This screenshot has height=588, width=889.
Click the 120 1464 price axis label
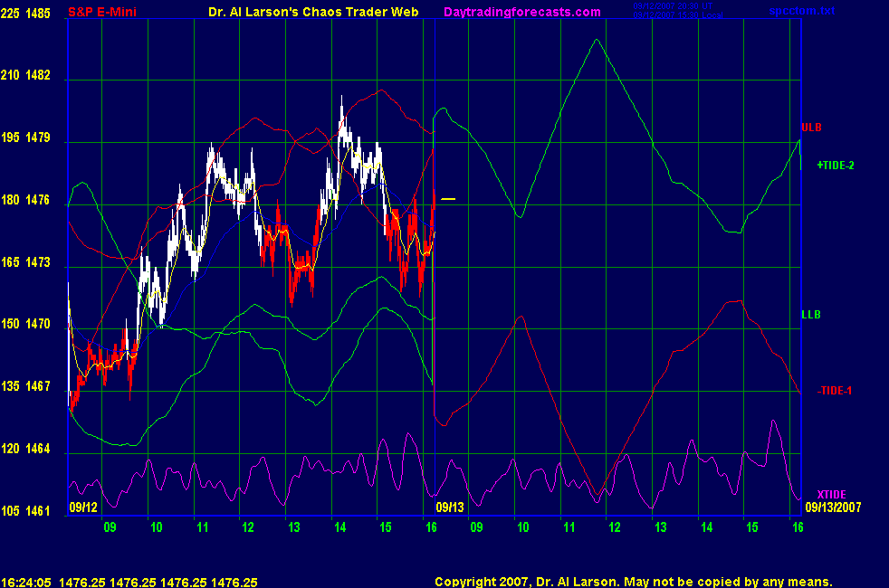(25, 449)
